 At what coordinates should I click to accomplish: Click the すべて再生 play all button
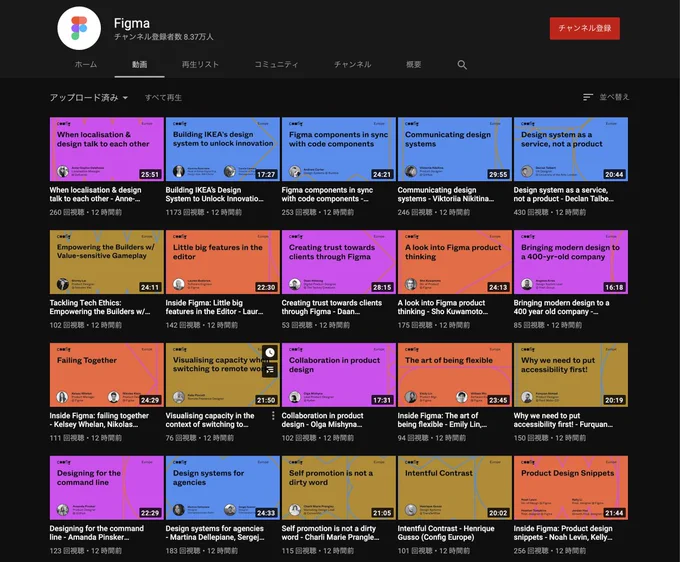click(x=163, y=98)
